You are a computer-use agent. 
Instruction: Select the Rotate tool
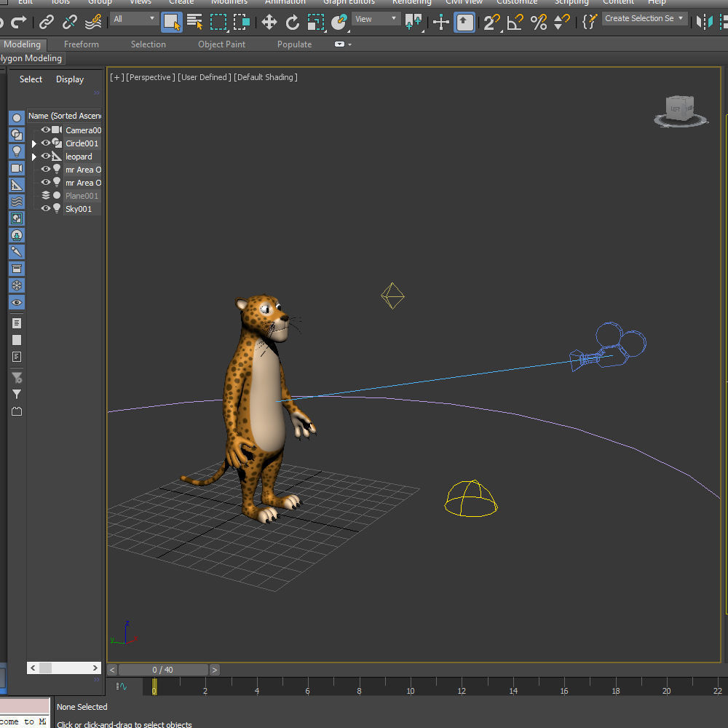click(293, 22)
